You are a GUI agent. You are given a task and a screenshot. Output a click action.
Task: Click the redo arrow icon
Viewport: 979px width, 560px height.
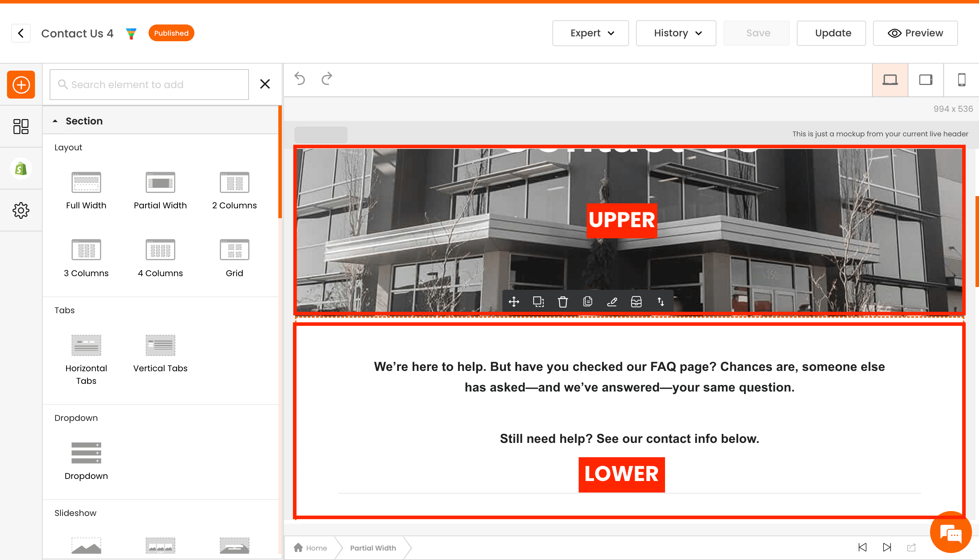point(327,79)
